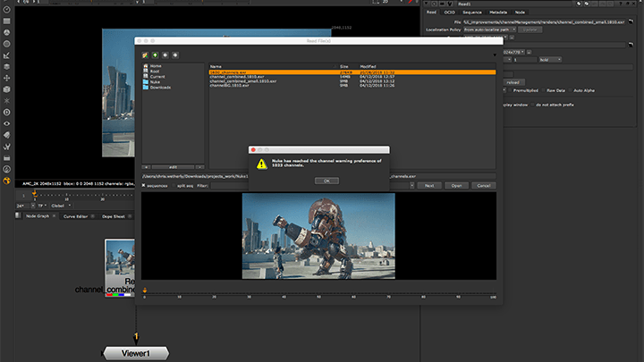Open the TF dropdown under viewer timeline
This screenshot has width=644, height=362.
42,206
